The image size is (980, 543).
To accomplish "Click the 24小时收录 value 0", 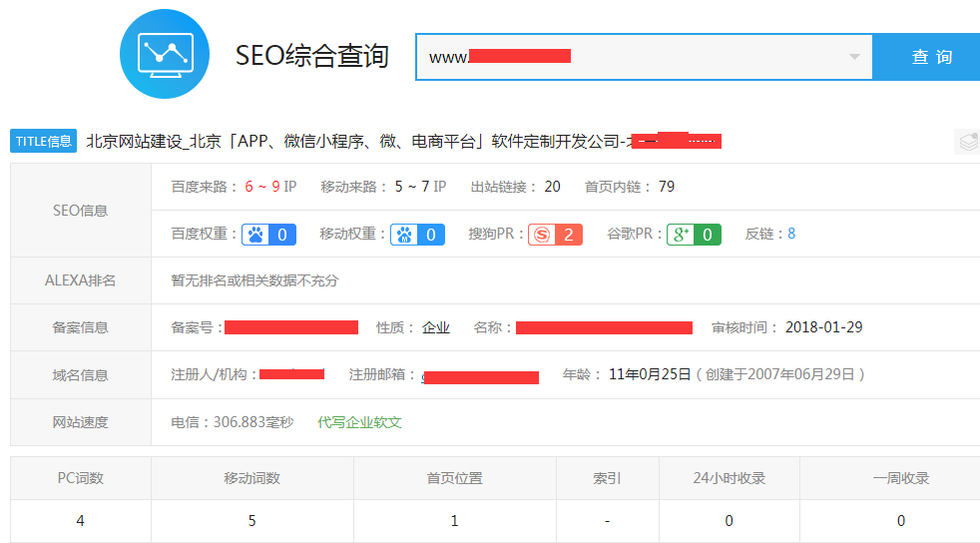I will [x=729, y=520].
